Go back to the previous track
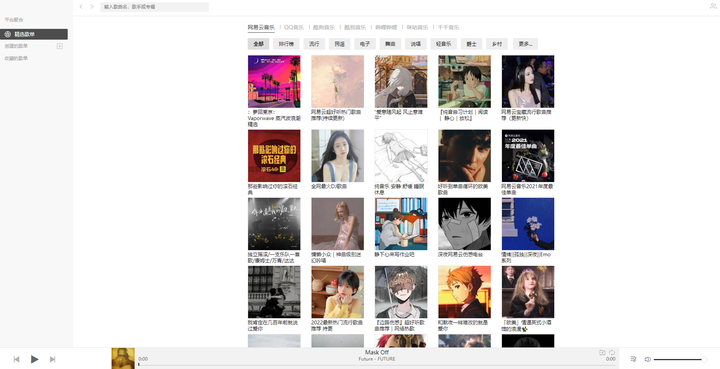This screenshot has width=720, height=369. pos(17,359)
